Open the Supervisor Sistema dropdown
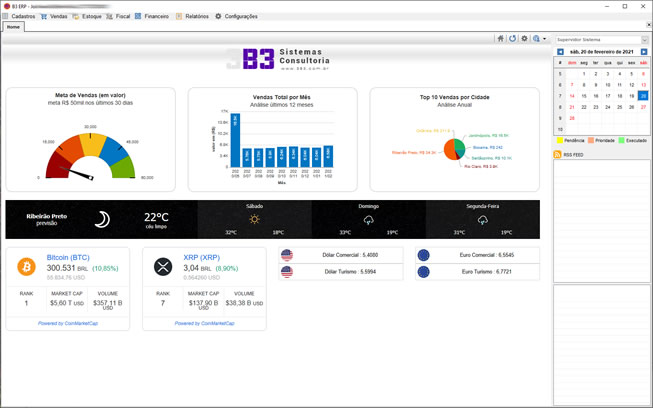 click(602, 40)
